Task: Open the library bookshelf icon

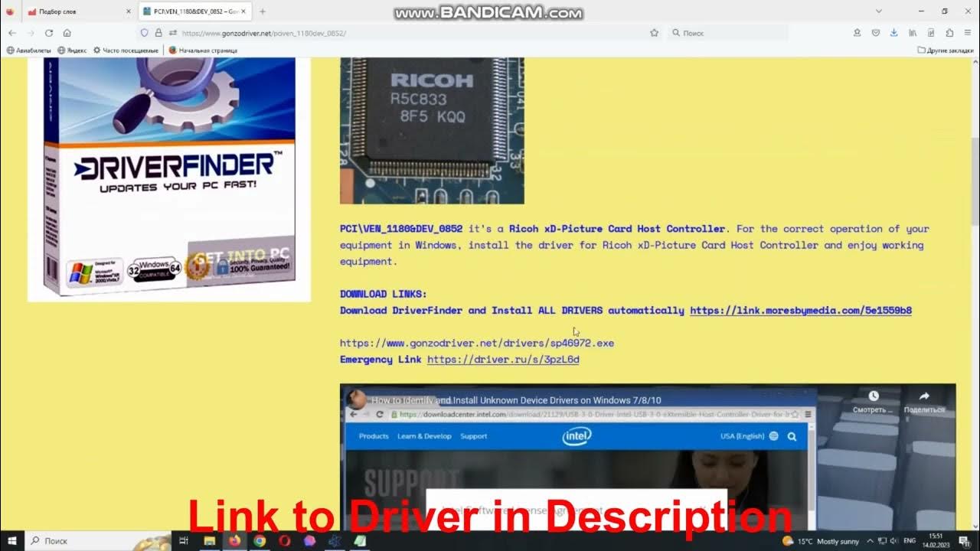Action: tap(913, 33)
